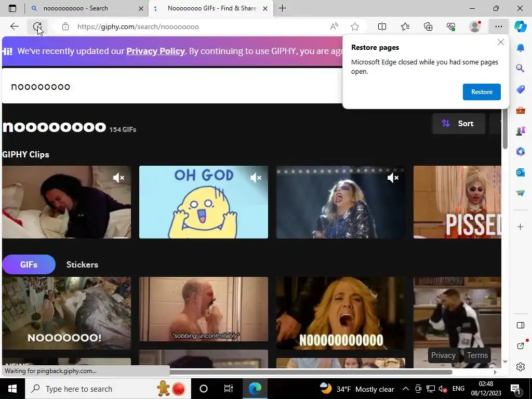The height and width of the screenshot is (399, 532).
Task: Open Microsoft 365 icon in sidebar
Action: click(521, 151)
